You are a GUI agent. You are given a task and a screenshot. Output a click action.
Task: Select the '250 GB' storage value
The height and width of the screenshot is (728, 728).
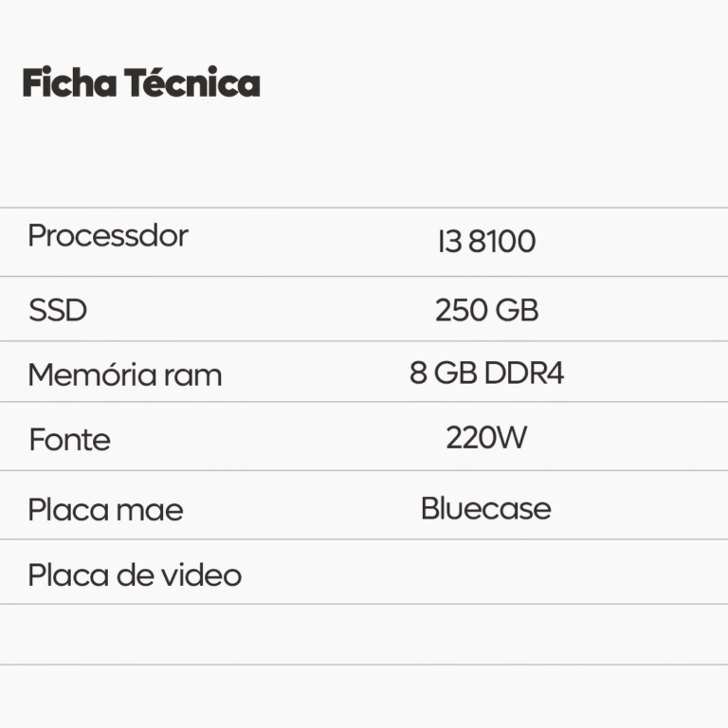[x=486, y=310]
